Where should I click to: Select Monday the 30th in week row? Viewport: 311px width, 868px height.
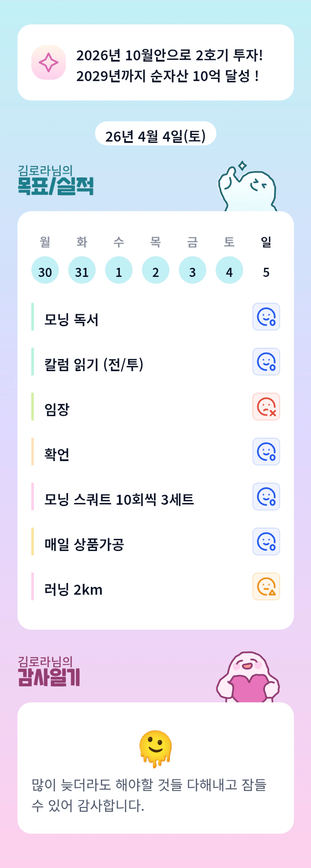click(45, 270)
